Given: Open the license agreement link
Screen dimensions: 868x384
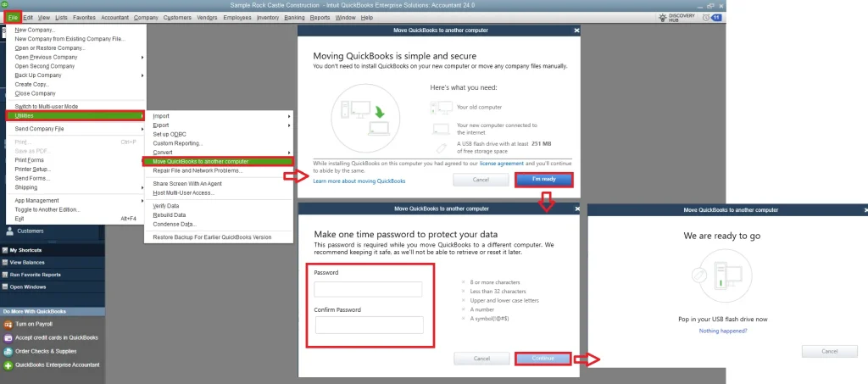Looking at the screenshot, I should click(x=501, y=164).
